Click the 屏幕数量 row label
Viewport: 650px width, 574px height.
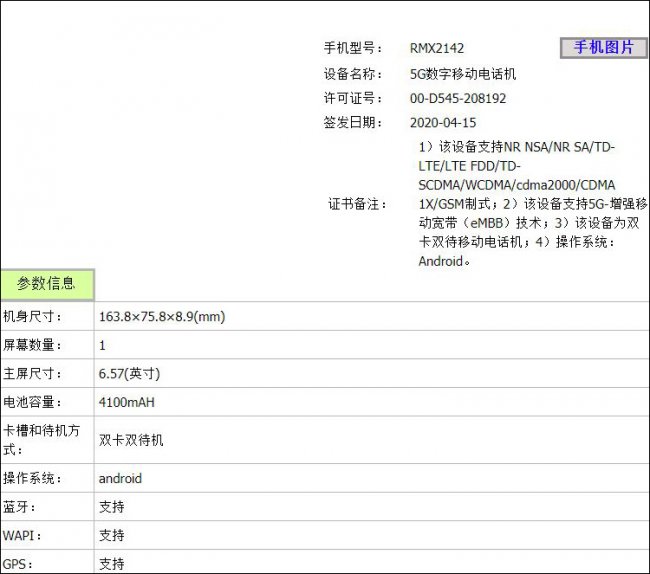[32, 345]
